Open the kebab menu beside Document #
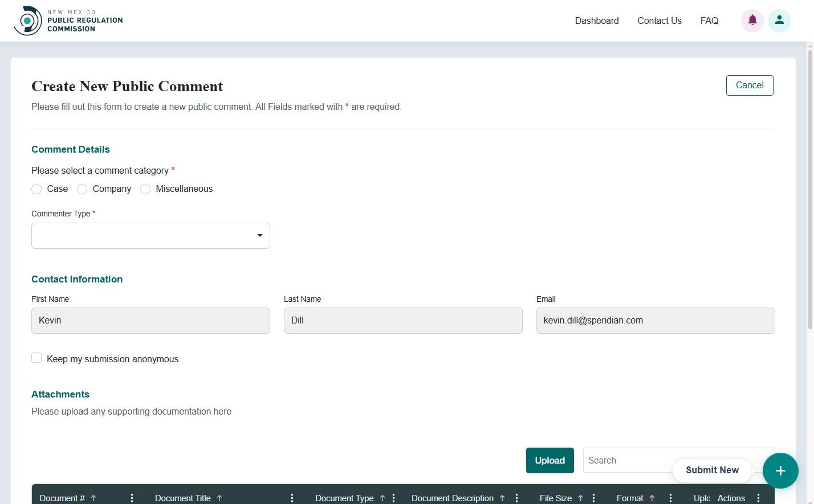This screenshot has height=504, width=814. coord(132,498)
